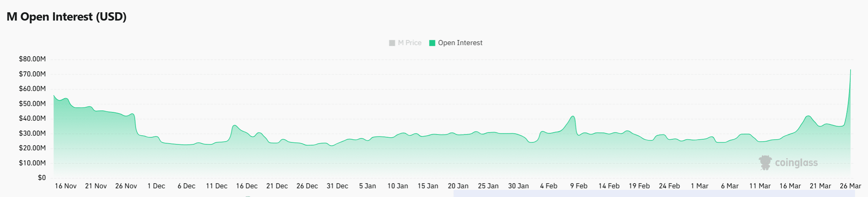
Task: Select the 16 Nov date label
Action: [66, 186]
